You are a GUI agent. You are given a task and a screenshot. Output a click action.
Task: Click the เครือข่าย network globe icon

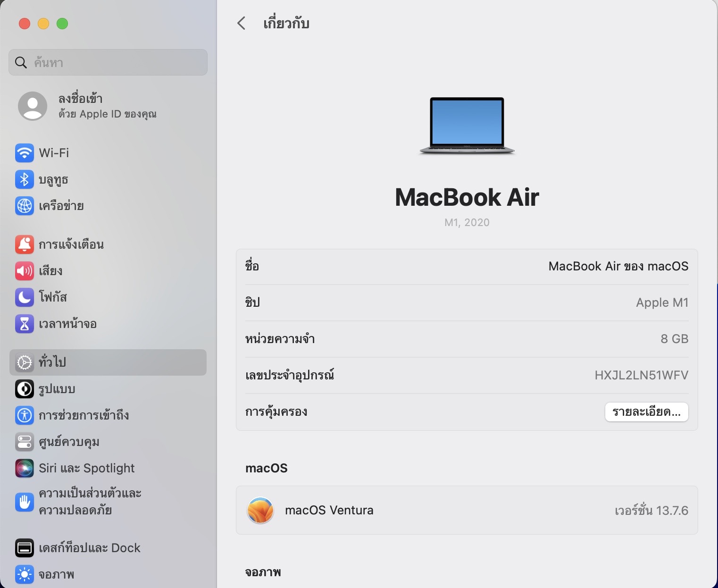point(25,206)
